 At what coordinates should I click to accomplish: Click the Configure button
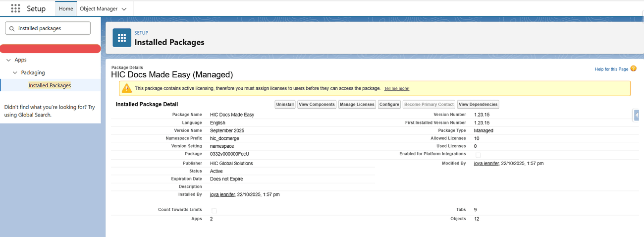click(x=389, y=105)
